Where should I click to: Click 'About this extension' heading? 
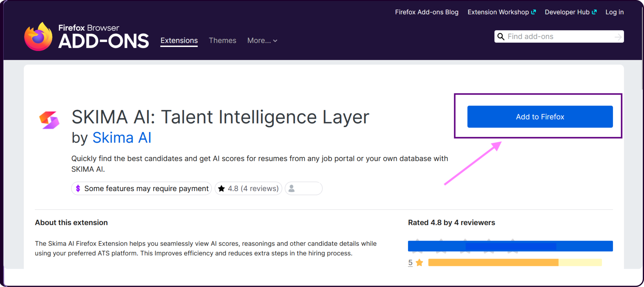[71, 223]
